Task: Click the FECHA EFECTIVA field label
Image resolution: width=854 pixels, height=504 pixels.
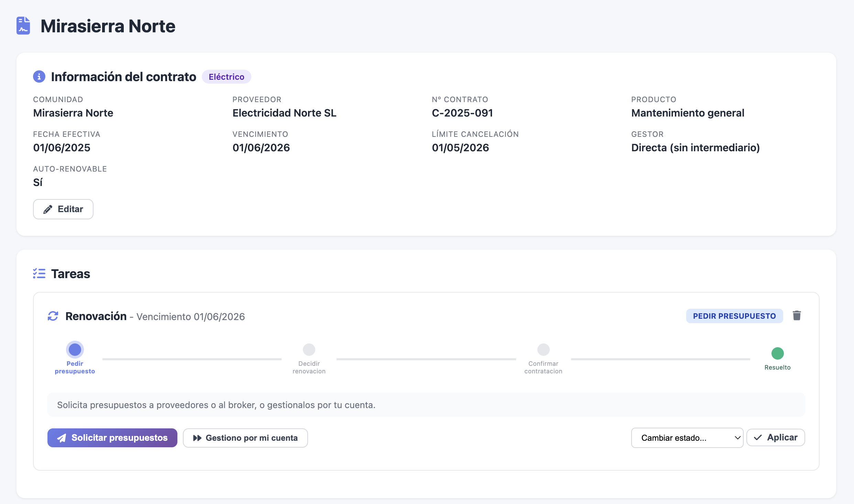Action: click(x=67, y=134)
